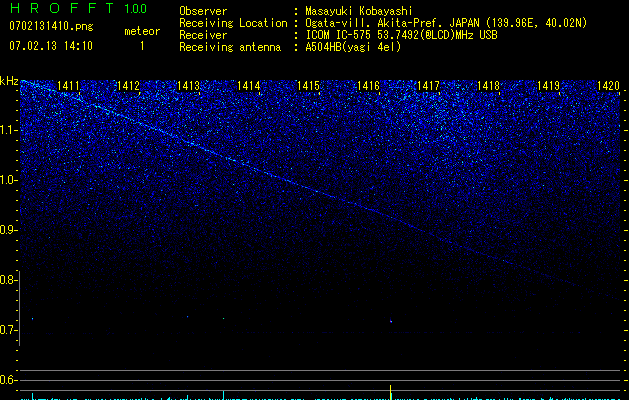The height and width of the screenshot is (400, 629).
Task: Click the 1419 time marker
Action: tap(548, 86)
